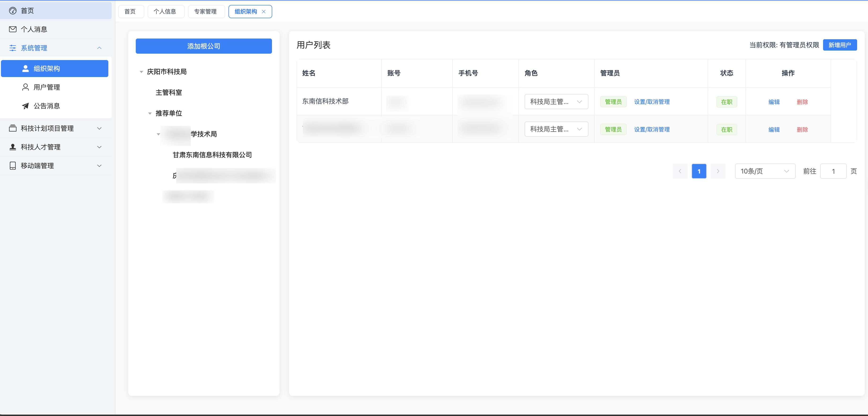Image resolution: width=868 pixels, height=416 pixels.
Task: Select 组织架构 in the sidebar
Action: (x=55, y=69)
